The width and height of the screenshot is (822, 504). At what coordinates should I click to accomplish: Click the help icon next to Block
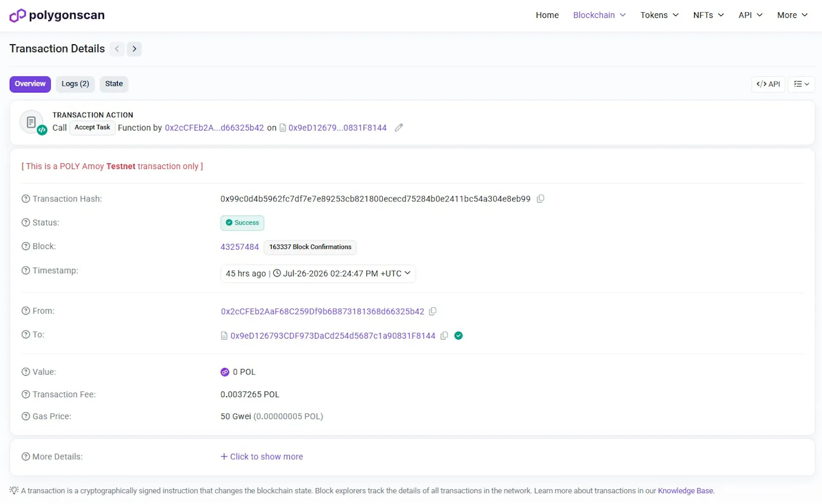(x=26, y=246)
